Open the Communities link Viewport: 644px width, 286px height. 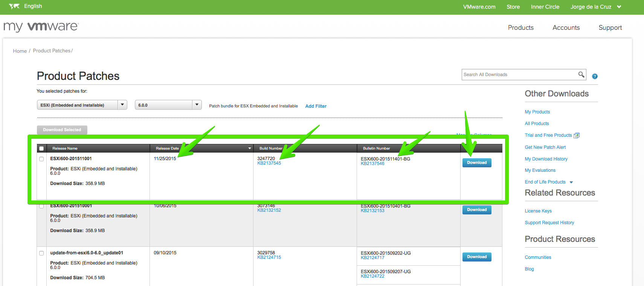point(538,257)
